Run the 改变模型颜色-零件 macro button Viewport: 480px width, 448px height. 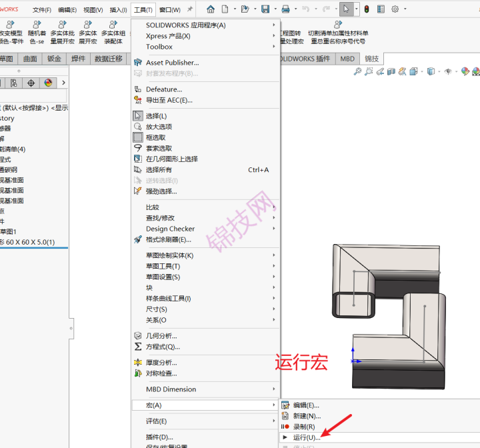pos(11,33)
